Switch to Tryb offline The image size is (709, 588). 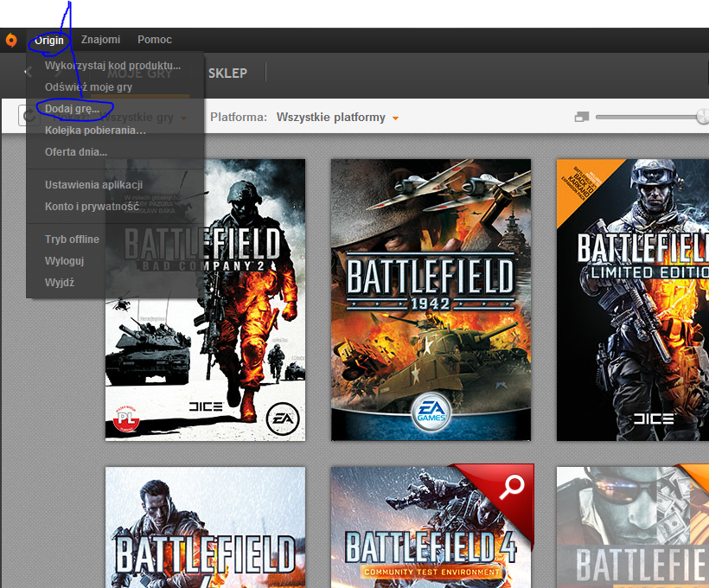coord(72,240)
